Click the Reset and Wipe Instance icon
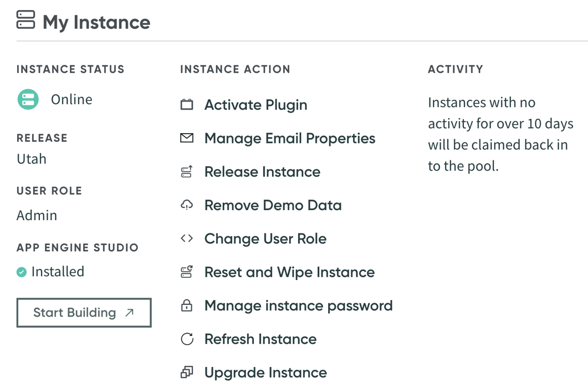The width and height of the screenshot is (588, 392). tap(187, 272)
